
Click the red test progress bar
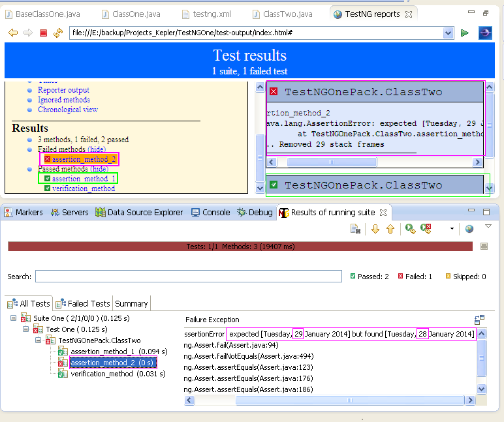click(x=240, y=247)
